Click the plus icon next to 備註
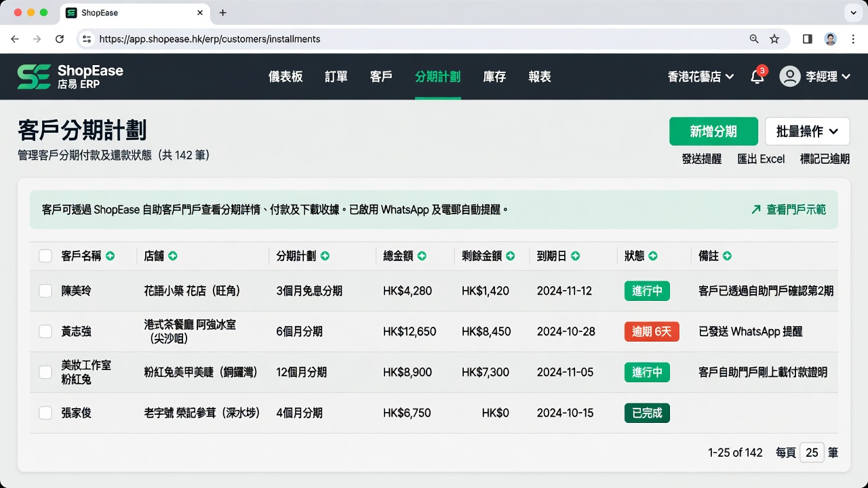This screenshot has height=488, width=868. (727, 256)
